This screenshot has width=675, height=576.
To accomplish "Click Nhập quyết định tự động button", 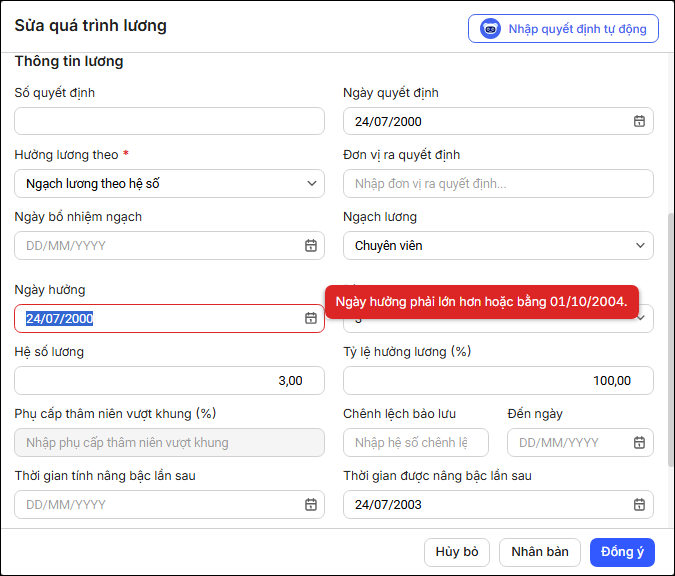I will tap(563, 29).
